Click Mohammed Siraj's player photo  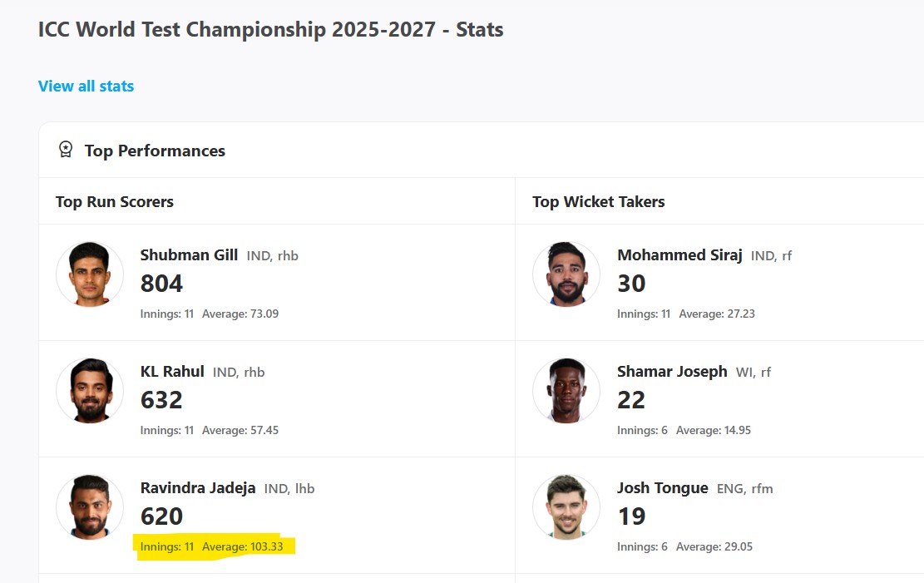click(566, 274)
